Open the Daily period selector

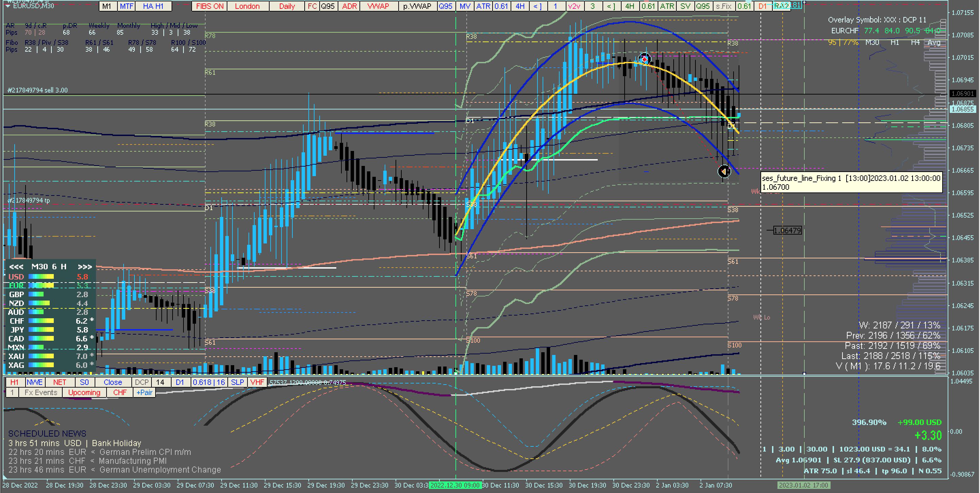(287, 6)
